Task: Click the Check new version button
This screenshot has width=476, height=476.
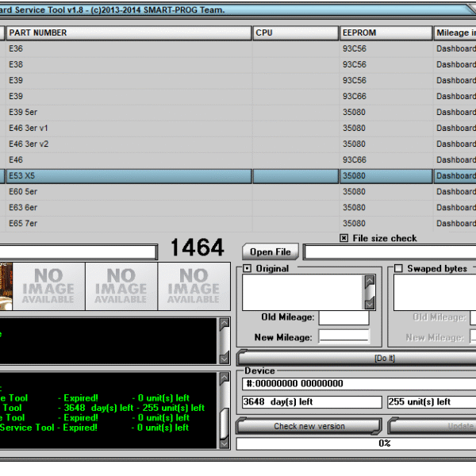Action: [x=309, y=426]
